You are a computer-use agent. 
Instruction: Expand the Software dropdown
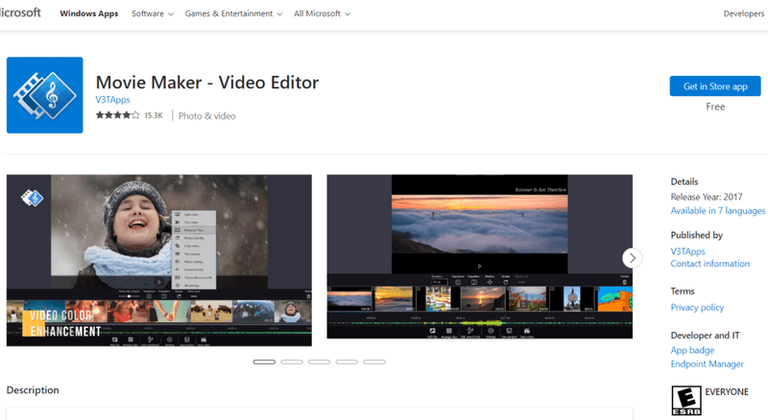(x=152, y=14)
